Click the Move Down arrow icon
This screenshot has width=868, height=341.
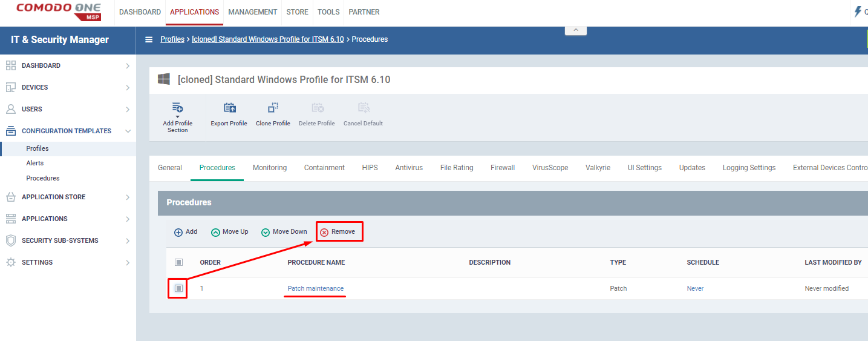(x=266, y=232)
